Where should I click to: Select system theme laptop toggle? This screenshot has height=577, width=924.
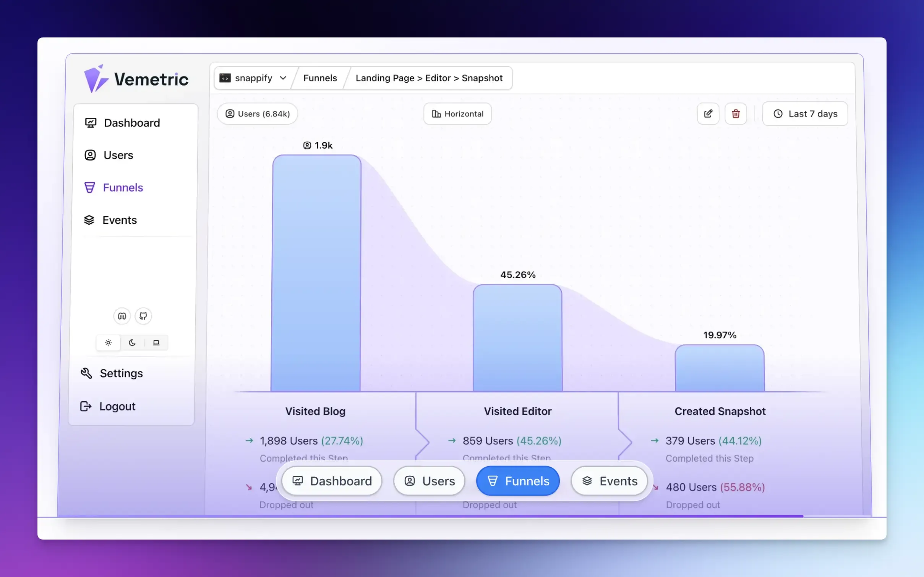156,342
